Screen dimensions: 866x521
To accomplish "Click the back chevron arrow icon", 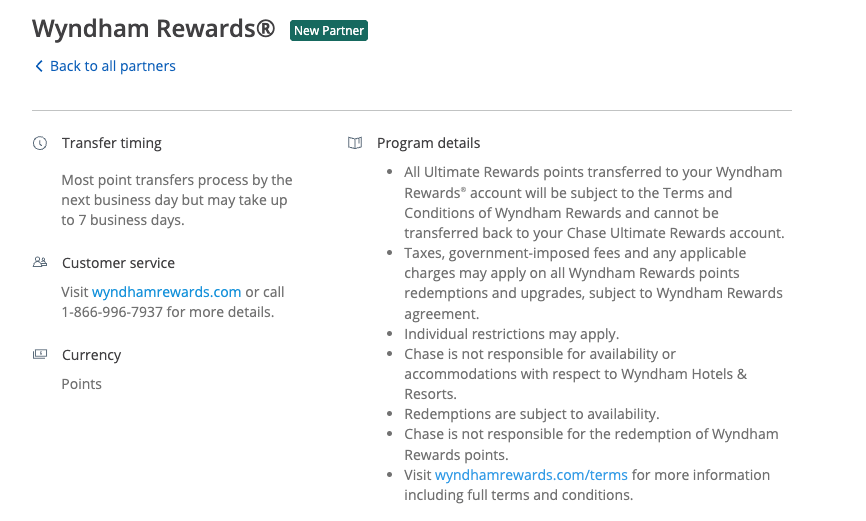I will (39, 66).
